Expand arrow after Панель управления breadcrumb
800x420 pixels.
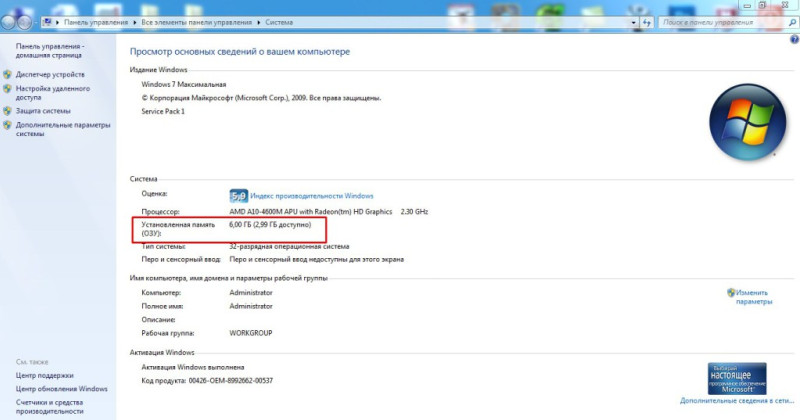(x=135, y=22)
